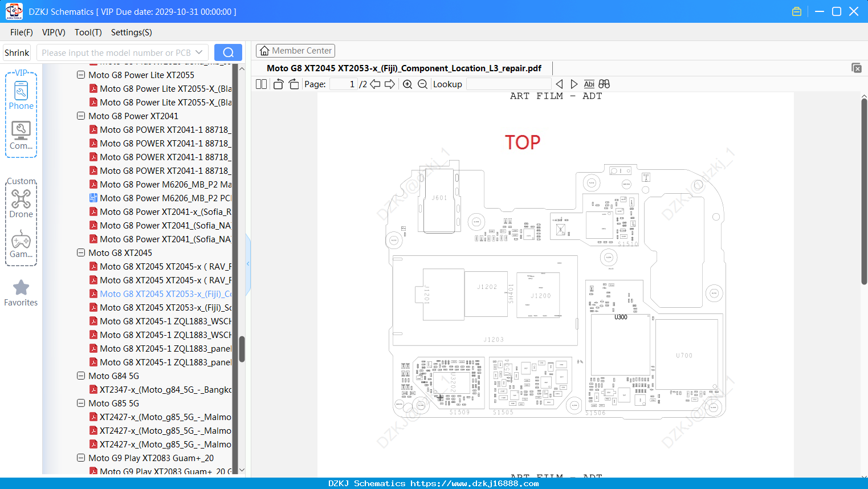Collapse the Moto G8 Power Lite XT2055 node
The width and height of the screenshot is (868, 489).
[81, 75]
